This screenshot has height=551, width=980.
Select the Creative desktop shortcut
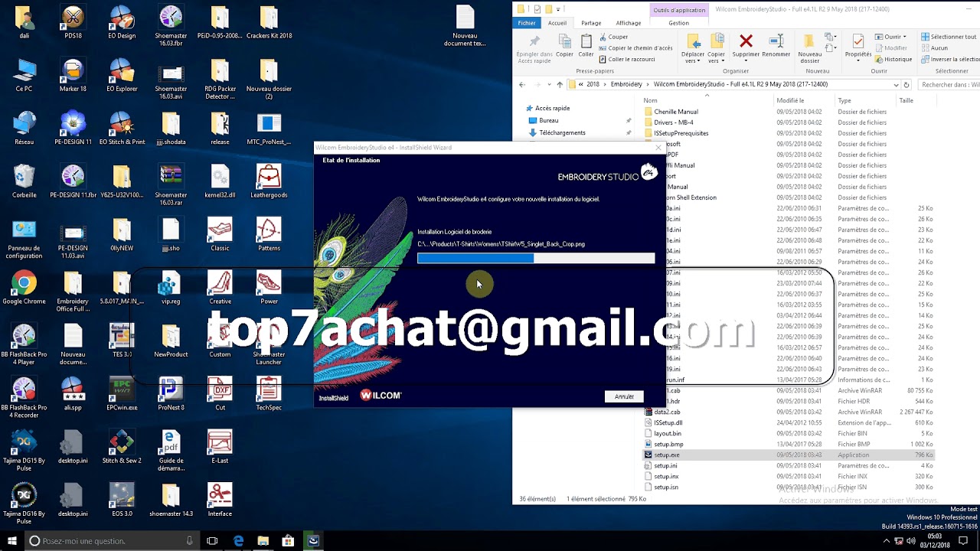[x=220, y=288]
